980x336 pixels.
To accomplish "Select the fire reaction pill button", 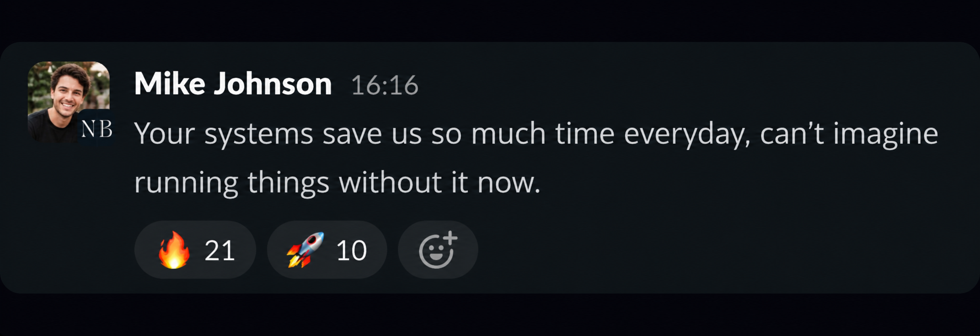I will point(195,250).
